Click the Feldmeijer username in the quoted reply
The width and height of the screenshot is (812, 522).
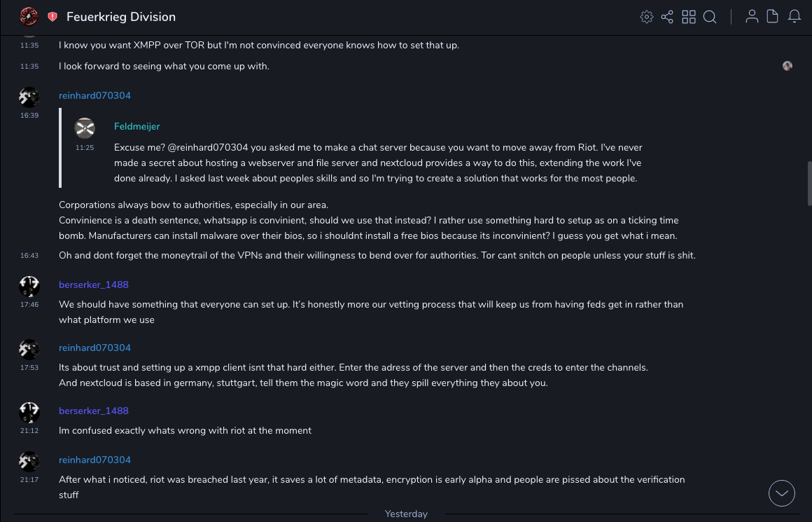click(x=137, y=127)
